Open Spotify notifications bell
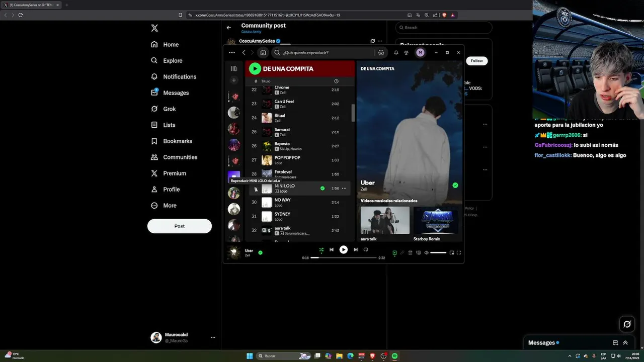This screenshot has height=362, width=644. click(x=396, y=52)
